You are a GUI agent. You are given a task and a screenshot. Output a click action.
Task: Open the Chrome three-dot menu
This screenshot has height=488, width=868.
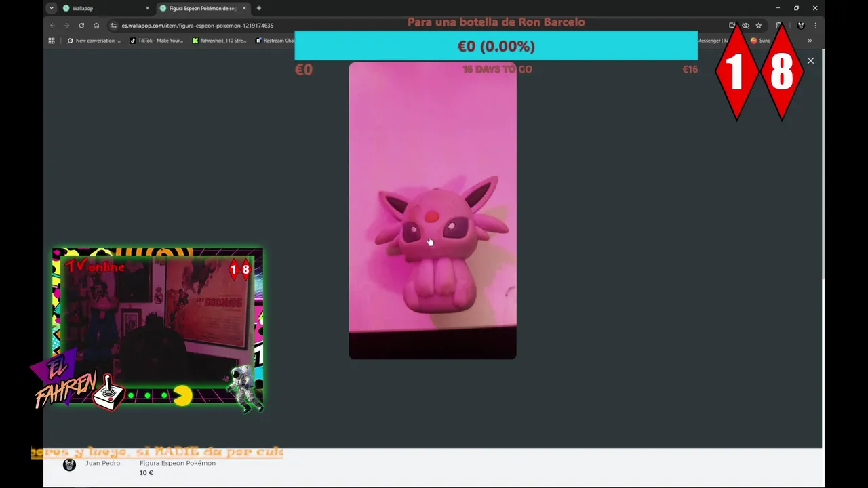(815, 26)
